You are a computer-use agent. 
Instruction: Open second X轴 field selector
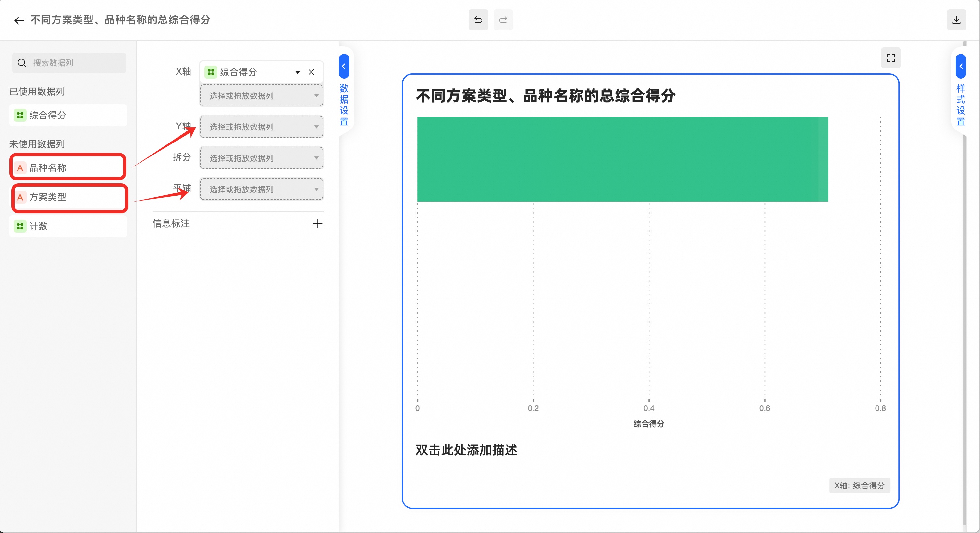tap(261, 96)
